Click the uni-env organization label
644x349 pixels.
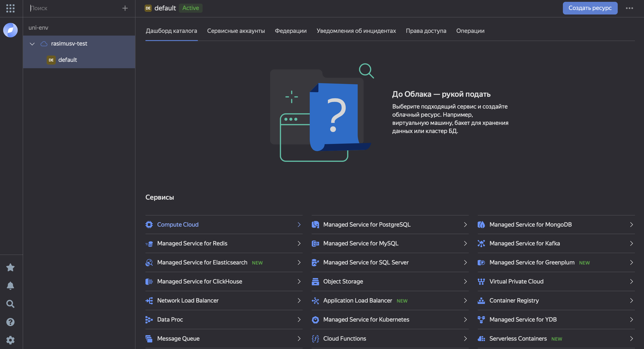coord(38,28)
